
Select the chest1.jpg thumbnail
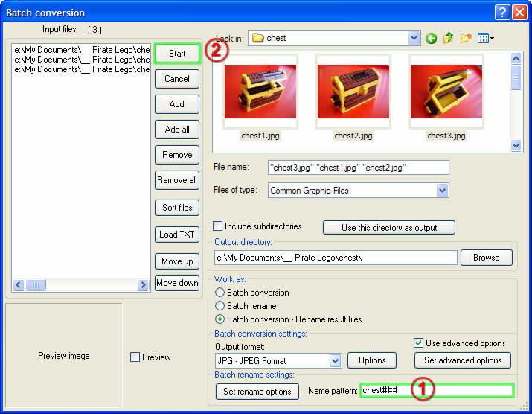pyautogui.click(x=260, y=92)
